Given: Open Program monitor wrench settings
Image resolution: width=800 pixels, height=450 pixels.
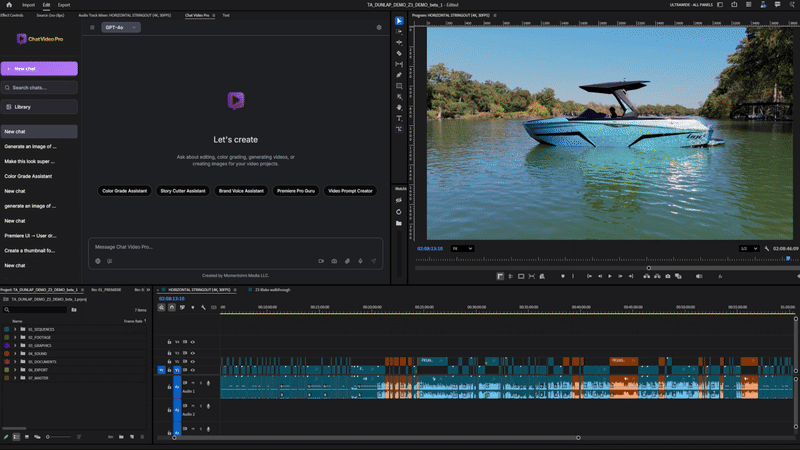Looking at the screenshot, I should (767, 248).
